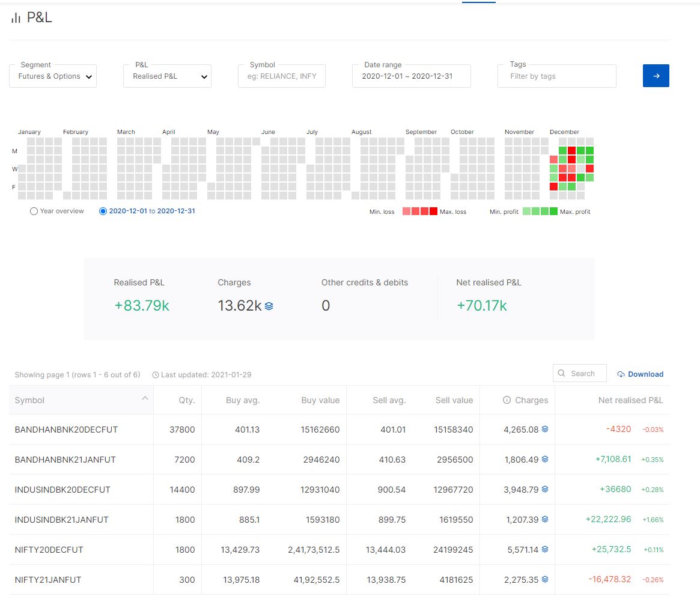Click the INDUSINDBK21JANFUT symbol
700x611 pixels.
(x=62, y=520)
